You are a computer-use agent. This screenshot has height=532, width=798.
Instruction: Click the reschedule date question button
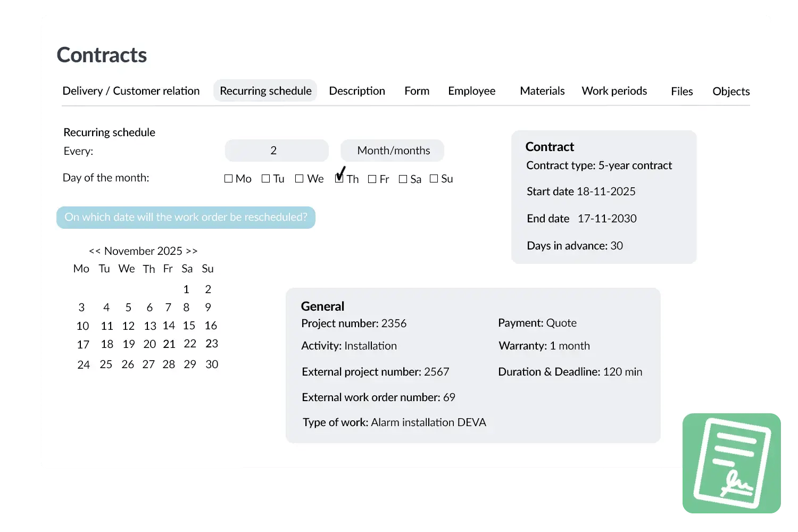click(186, 218)
